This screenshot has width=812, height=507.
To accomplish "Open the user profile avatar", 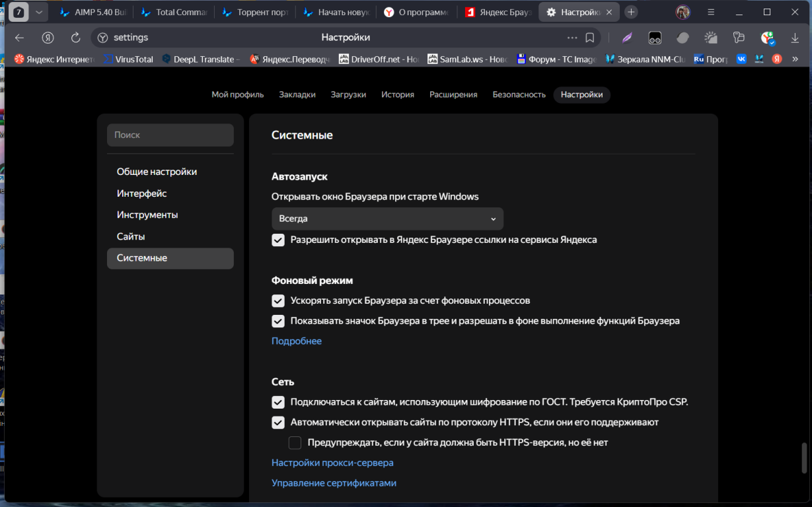I will point(683,12).
